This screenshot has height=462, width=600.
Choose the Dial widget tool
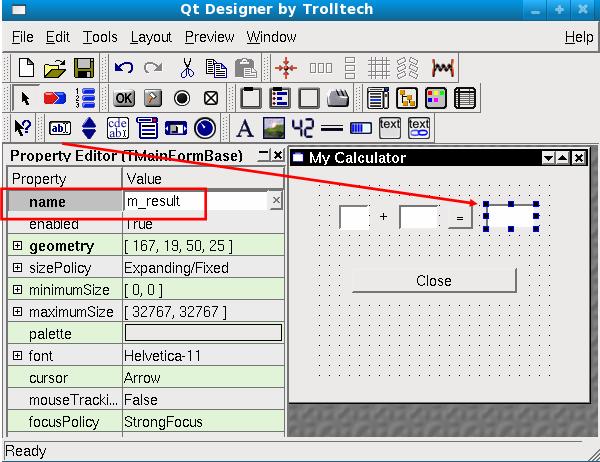(x=206, y=128)
